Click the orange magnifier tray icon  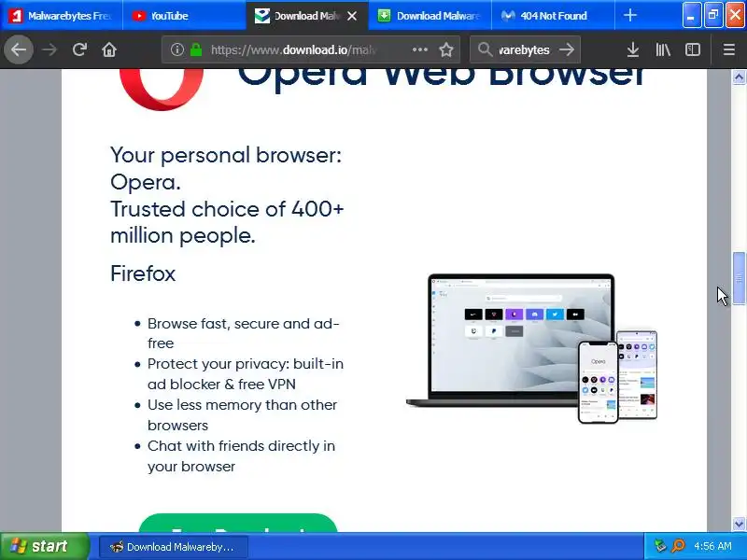678,546
